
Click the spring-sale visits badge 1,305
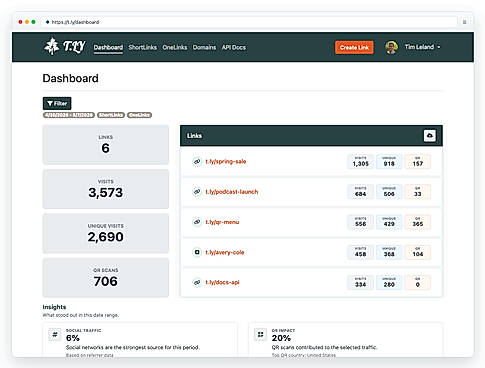pyautogui.click(x=360, y=162)
